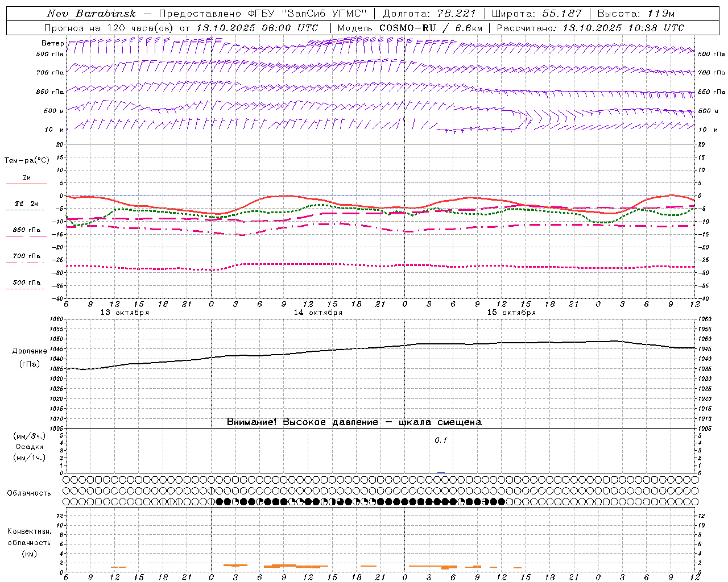Click the Высота: 119м header value
Screen dimensions: 728x582
(x=636, y=14)
